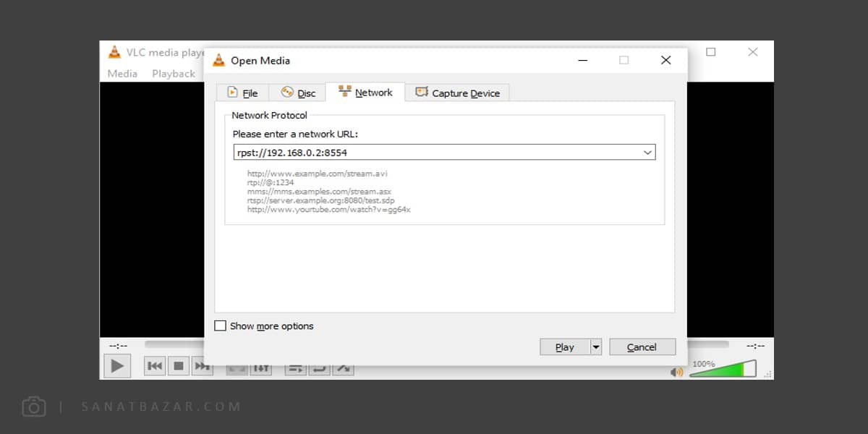
Task: Open the Playback menu in VLC
Action: (x=174, y=73)
